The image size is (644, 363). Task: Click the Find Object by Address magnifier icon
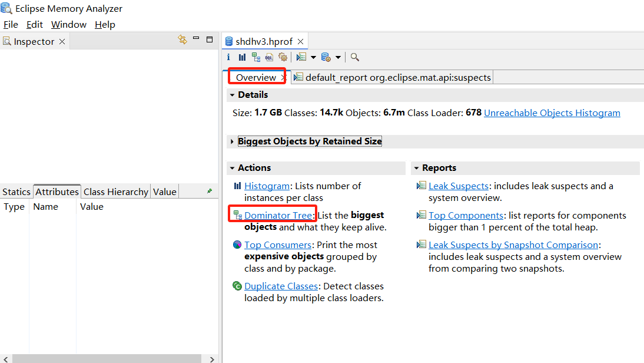point(355,57)
